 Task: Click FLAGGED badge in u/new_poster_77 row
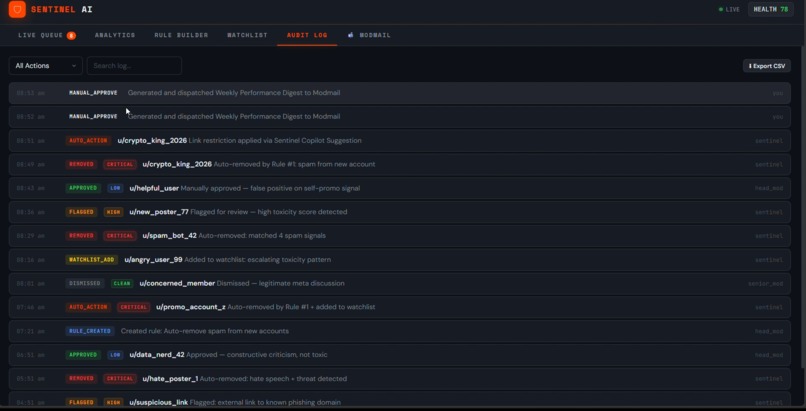[81, 212]
